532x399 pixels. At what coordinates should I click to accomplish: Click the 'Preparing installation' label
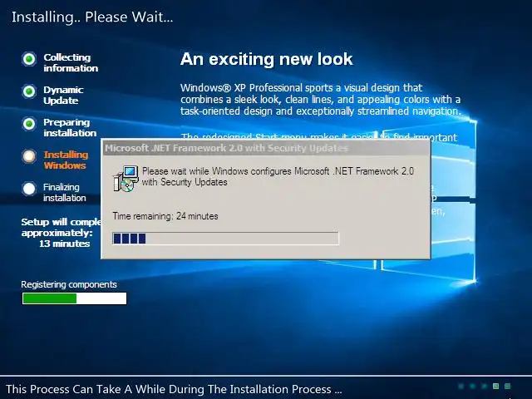point(70,127)
